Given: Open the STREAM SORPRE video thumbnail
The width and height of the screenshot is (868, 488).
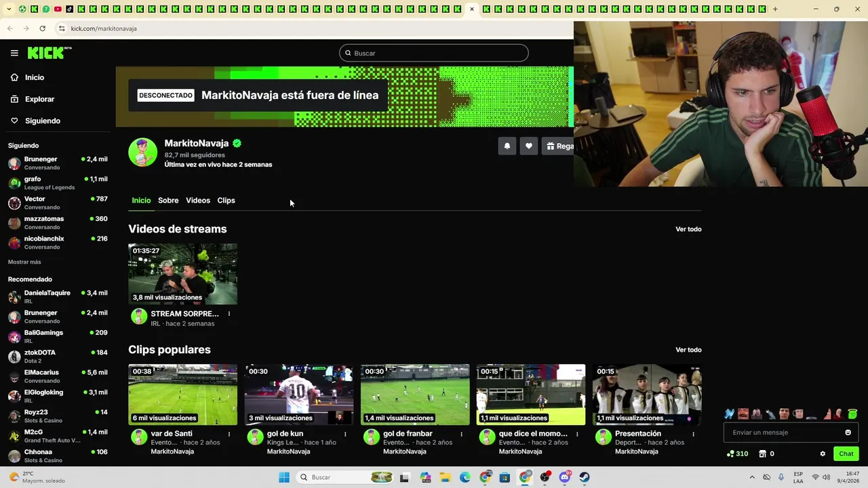Looking at the screenshot, I should (183, 274).
